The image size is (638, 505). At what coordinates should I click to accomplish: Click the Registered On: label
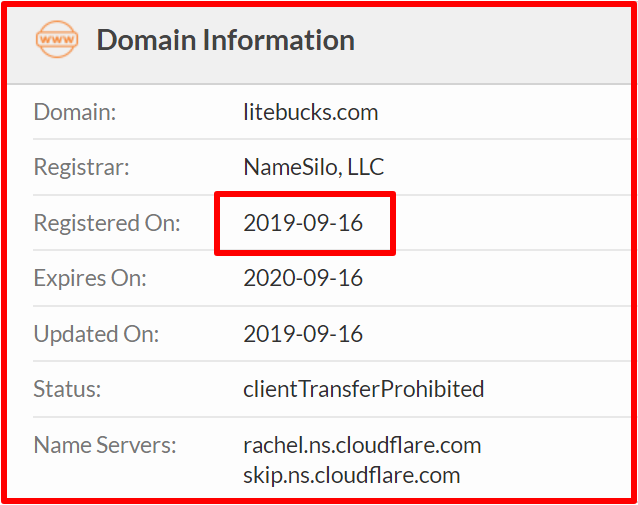tap(107, 223)
